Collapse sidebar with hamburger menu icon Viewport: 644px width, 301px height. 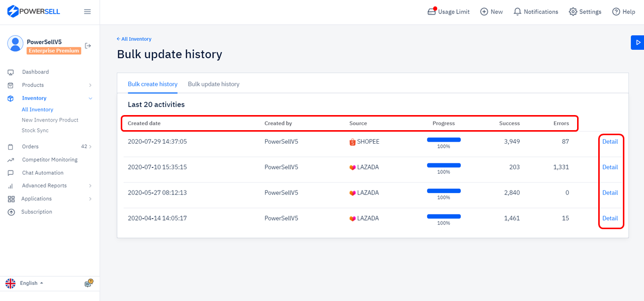point(88,12)
